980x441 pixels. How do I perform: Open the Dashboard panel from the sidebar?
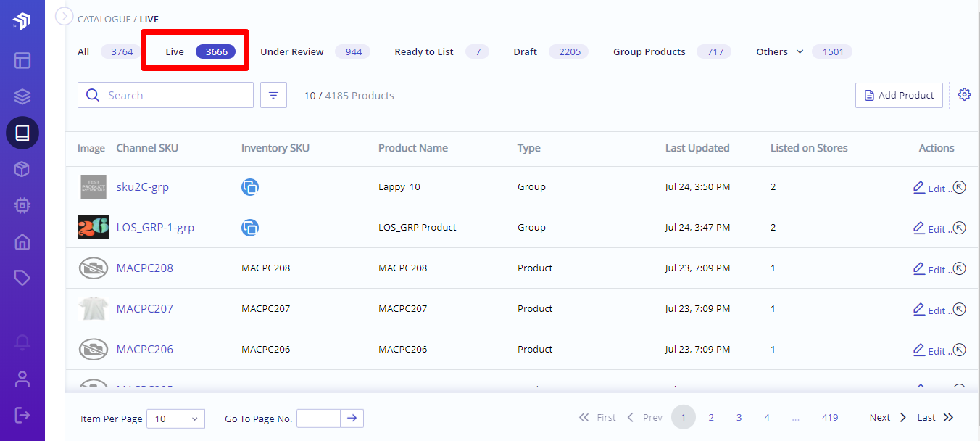point(22,60)
